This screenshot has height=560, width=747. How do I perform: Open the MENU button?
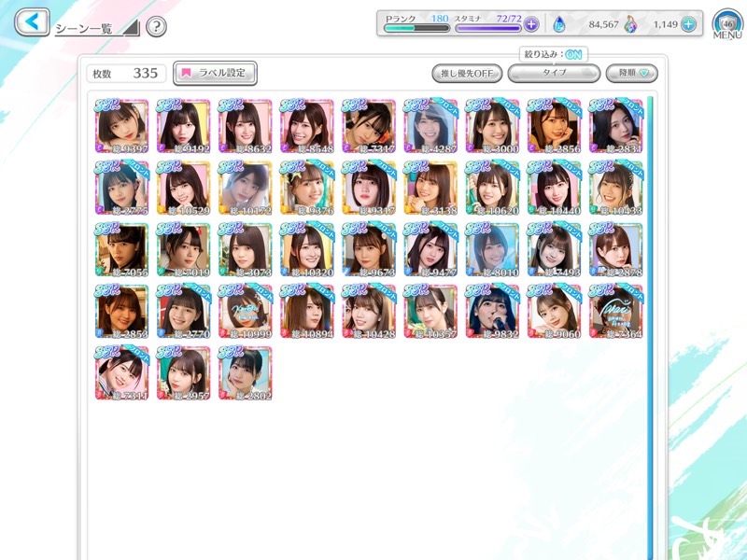[727, 25]
